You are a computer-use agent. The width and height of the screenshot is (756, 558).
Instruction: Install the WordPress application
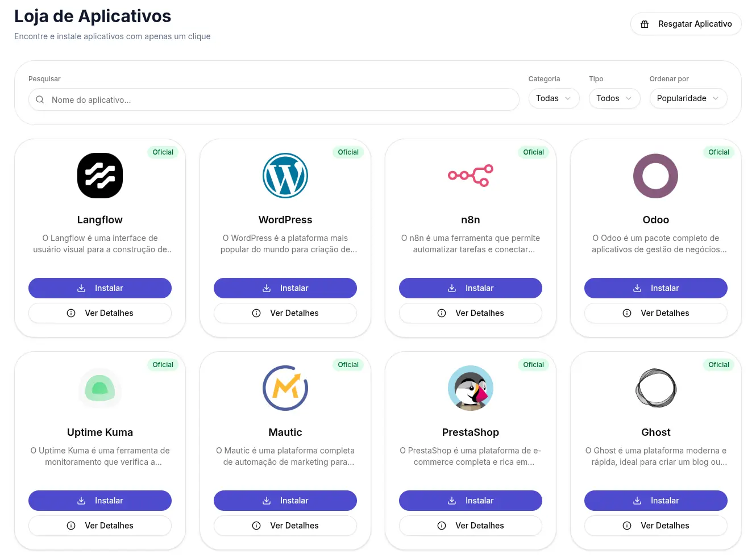click(x=285, y=288)
